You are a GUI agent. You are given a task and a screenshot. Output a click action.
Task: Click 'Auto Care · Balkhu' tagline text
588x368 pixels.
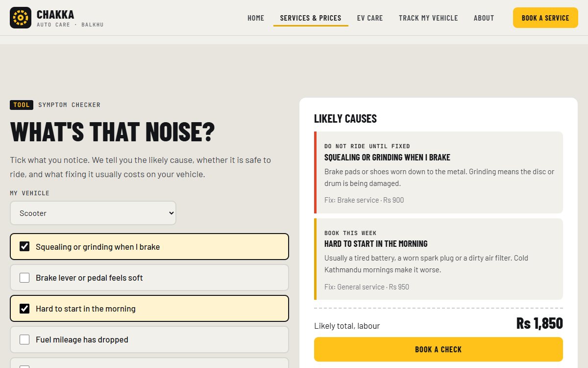pos(70,25)
